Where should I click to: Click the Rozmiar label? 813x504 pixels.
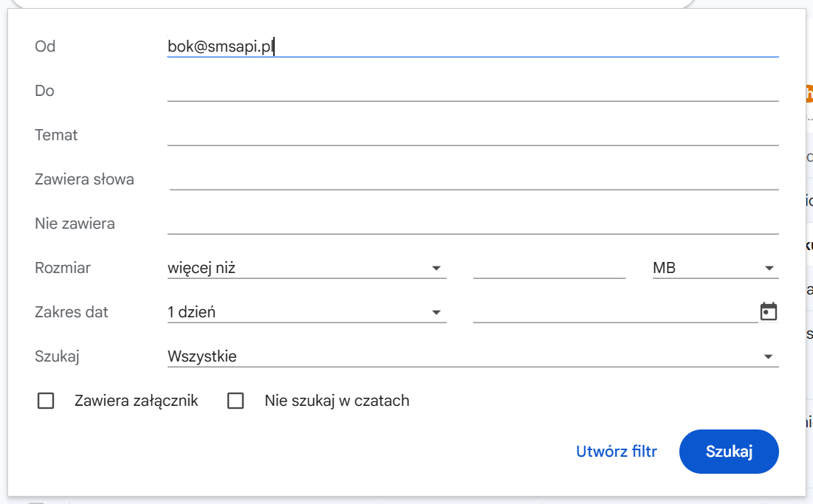[63, 268]
